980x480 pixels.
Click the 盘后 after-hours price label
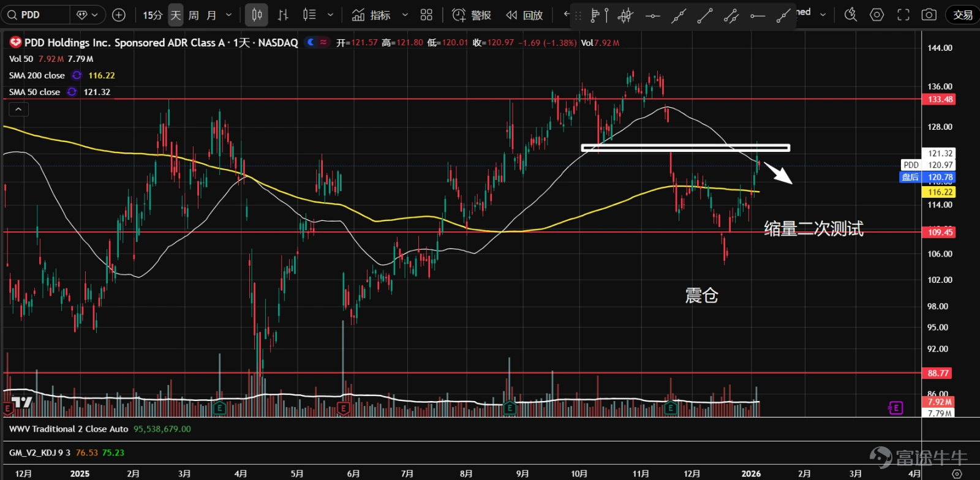910,177
